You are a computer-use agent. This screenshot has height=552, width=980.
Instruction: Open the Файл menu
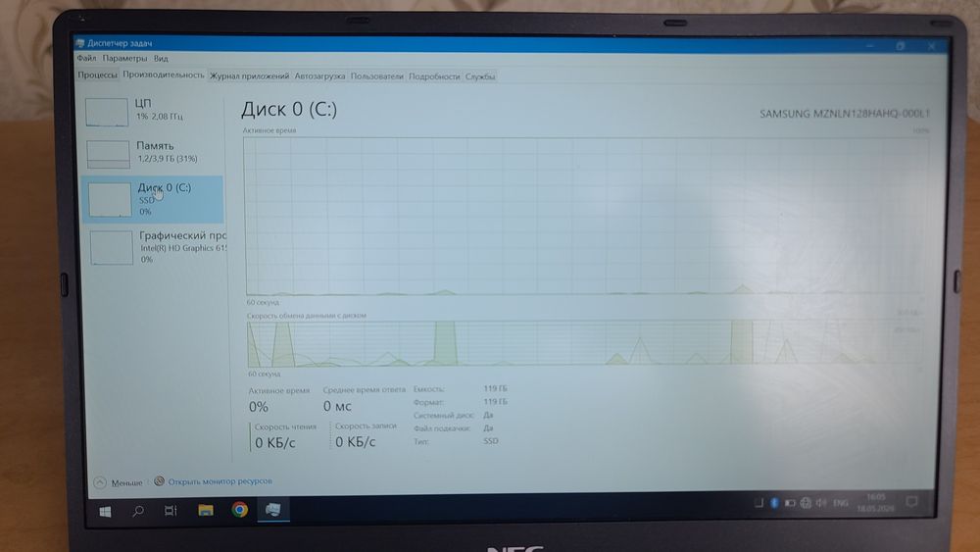tap(86, 58)
